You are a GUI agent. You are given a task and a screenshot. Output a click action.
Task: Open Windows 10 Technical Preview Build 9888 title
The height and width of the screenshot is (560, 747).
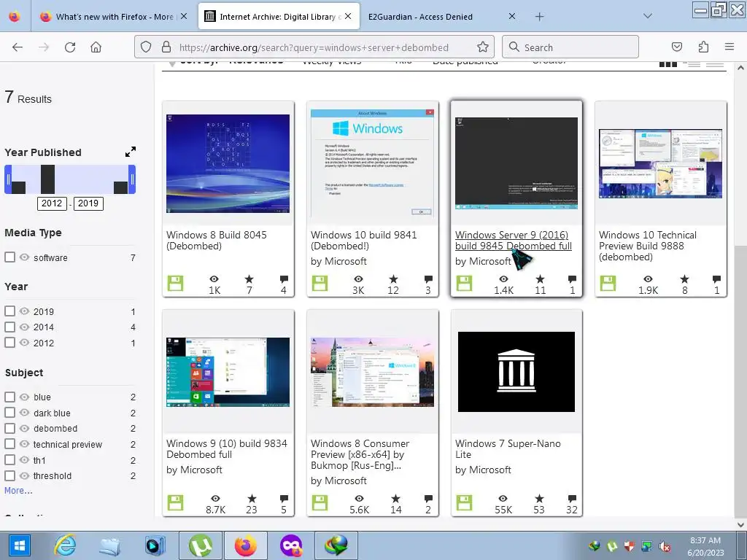[x=648, y=246]
